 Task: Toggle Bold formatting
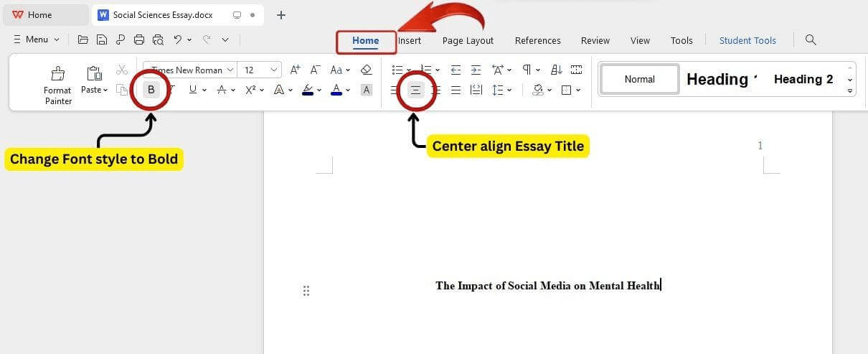[151, 90]
